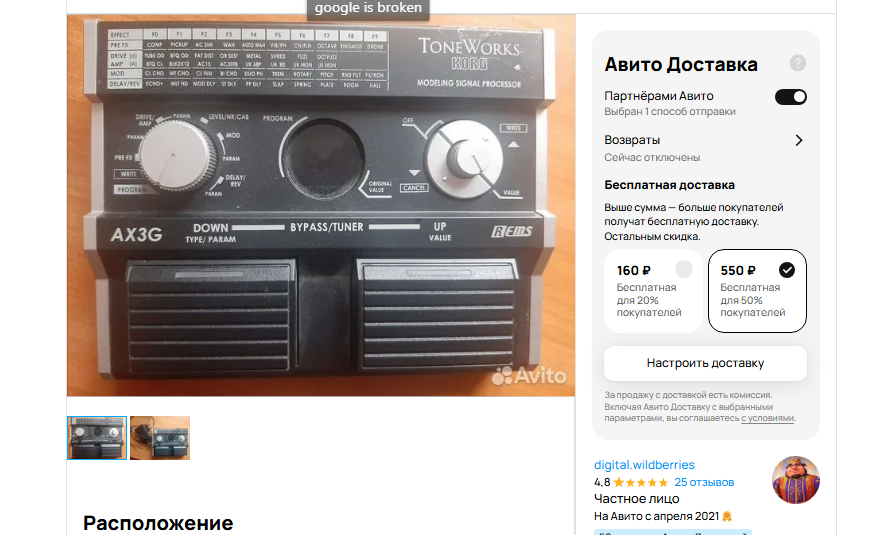Click the seller rating stars
871x535 pixels.
[x=640, y=482]
